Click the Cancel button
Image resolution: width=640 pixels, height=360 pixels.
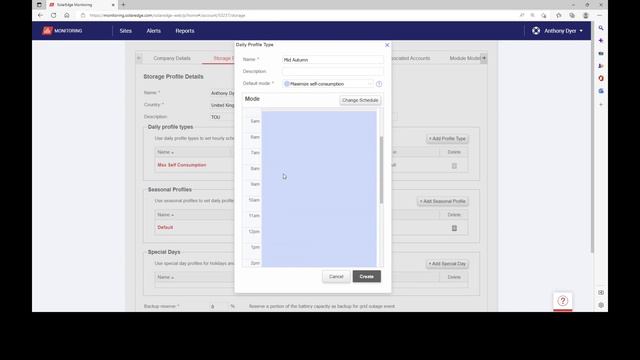[336, 277]
